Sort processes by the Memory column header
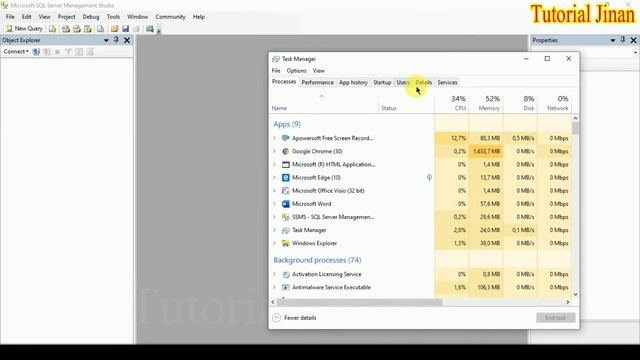Screen dimensions: 640x360 pos(486,103)
